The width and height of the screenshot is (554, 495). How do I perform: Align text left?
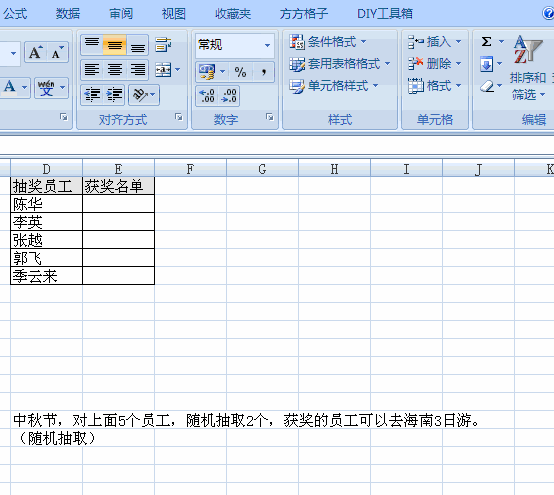(x=92, y=70)
